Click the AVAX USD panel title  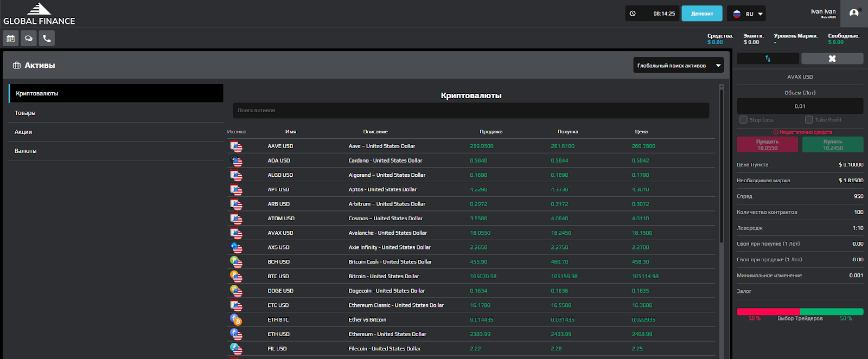pos(800,77)
